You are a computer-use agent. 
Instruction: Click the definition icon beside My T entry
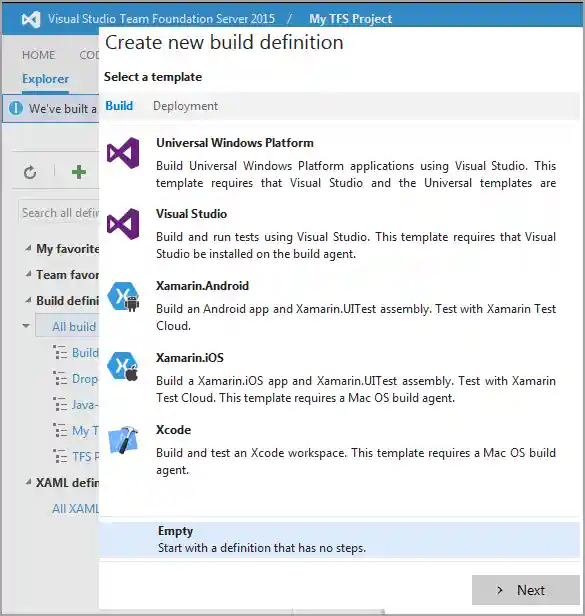60,430
